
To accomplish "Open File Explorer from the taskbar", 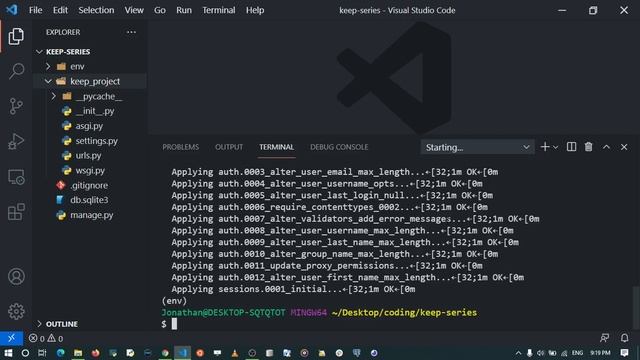I will 78,353.
